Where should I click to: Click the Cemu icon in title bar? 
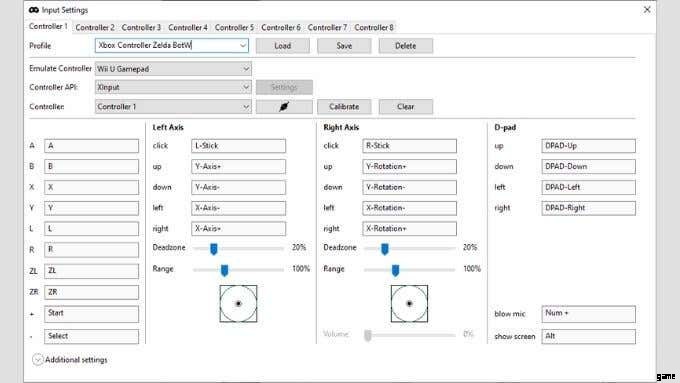[34, 10]
